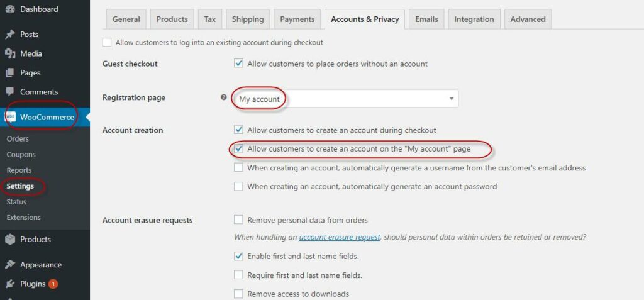Click the Posts pushpin icon
The height and width of the screenshot is (300, 644).
[10, 35]
